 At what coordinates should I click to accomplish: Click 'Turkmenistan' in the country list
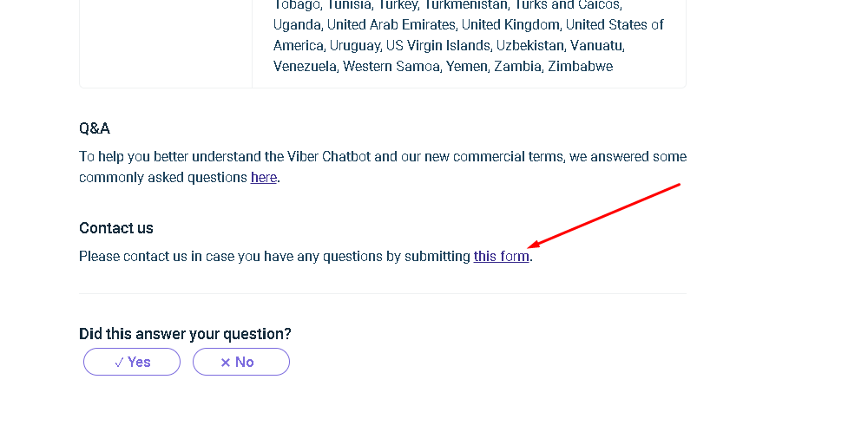465,4
